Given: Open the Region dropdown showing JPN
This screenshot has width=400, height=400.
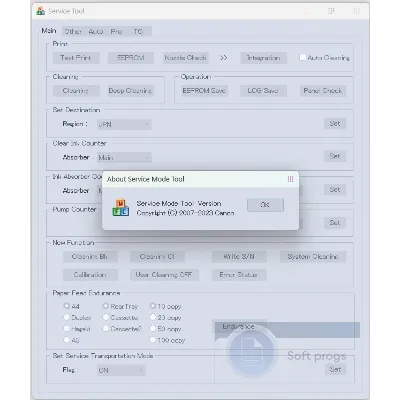Looking at the screenshot, I should click(124, 124).
